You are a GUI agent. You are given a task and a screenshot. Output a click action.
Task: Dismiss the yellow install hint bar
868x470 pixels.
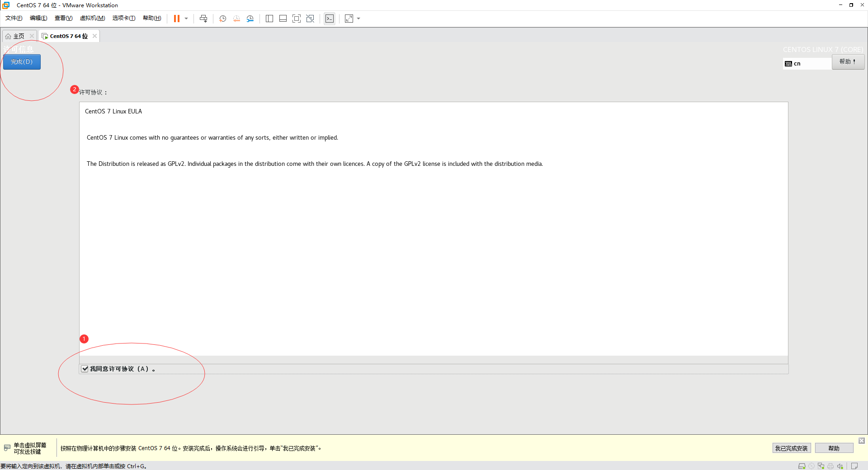[862, 441]
